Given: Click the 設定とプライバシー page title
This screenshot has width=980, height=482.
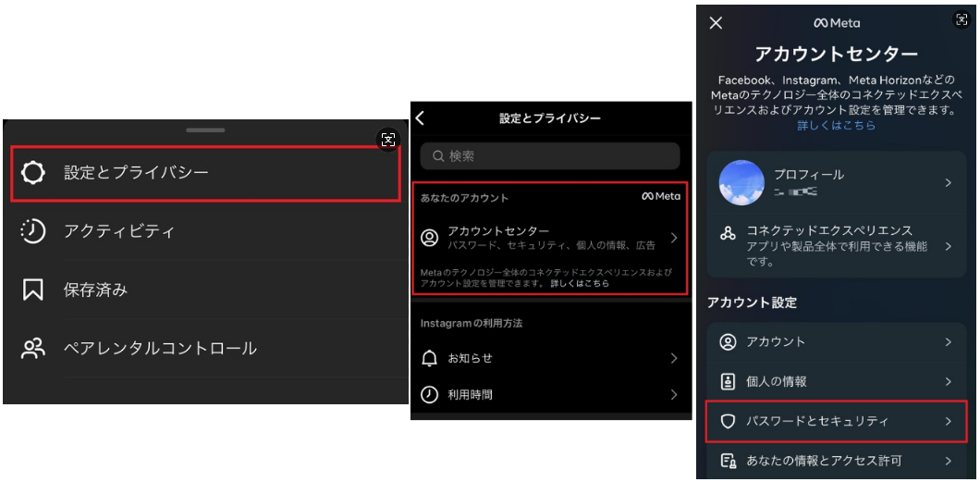Looking at the screenshot, I should tap(550, 118).
